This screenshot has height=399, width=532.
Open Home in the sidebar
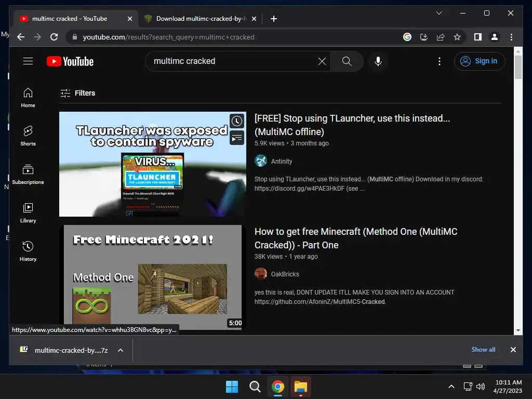point(28,98)
